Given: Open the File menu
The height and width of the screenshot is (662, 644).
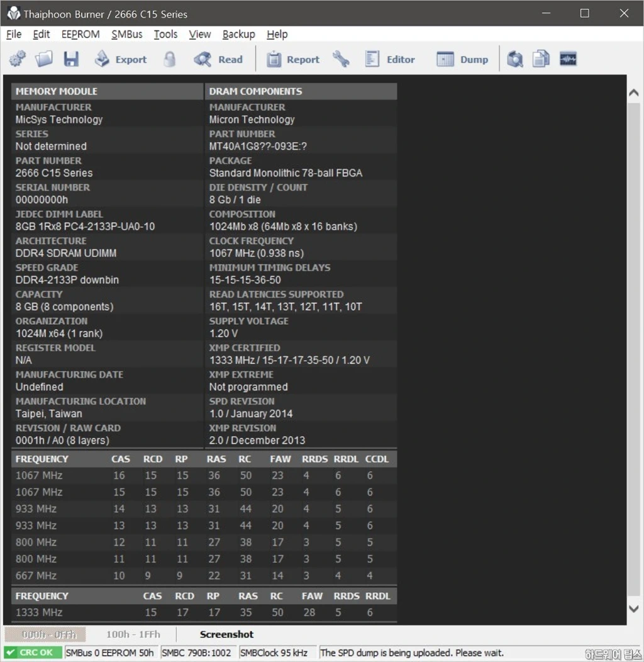Looking at the screenshot, I should [14, 34].
